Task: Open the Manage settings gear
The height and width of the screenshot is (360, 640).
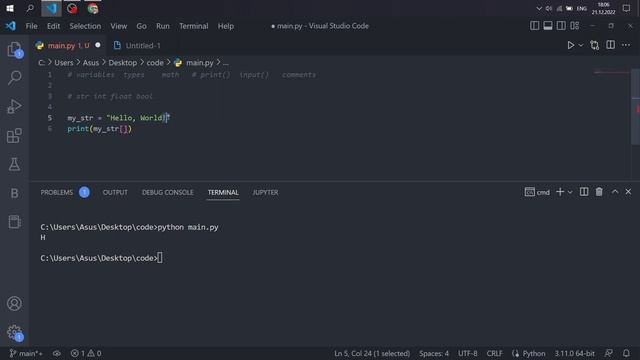Action: (x=15, y=332)
